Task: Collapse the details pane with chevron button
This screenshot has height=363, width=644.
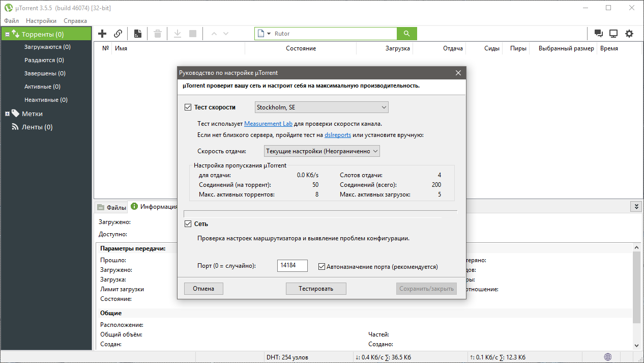Action: pyautogui.click(x=636, y=206)
